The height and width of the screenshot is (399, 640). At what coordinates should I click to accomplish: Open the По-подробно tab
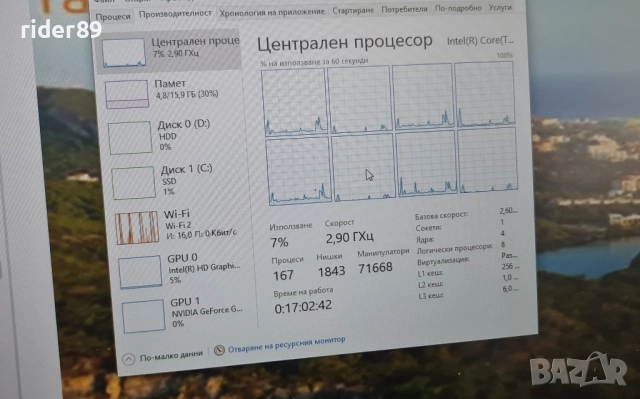(x=458, y=8)
